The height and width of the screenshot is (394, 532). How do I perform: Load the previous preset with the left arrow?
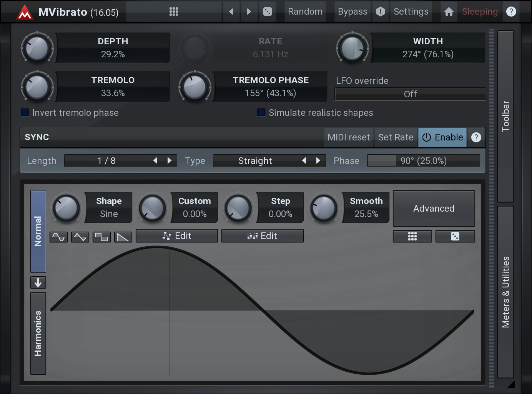(231, 12)
